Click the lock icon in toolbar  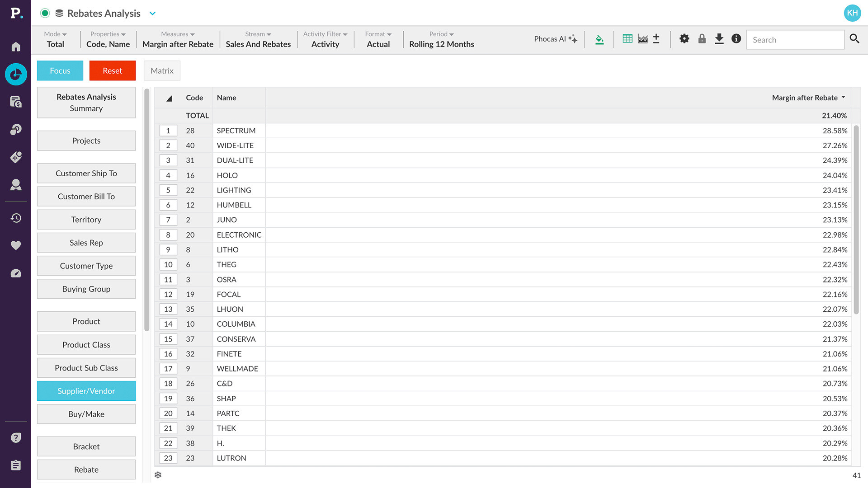point(702,39)
